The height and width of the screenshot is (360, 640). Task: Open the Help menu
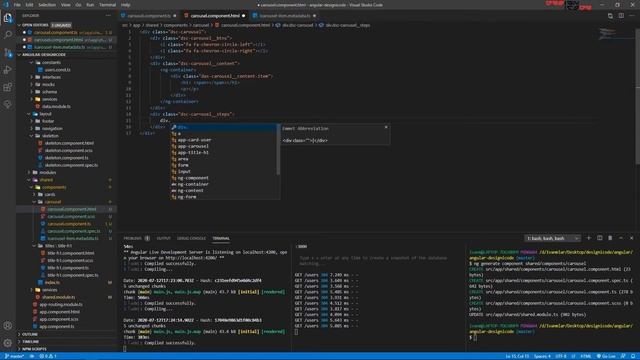[x=125, y=5]
